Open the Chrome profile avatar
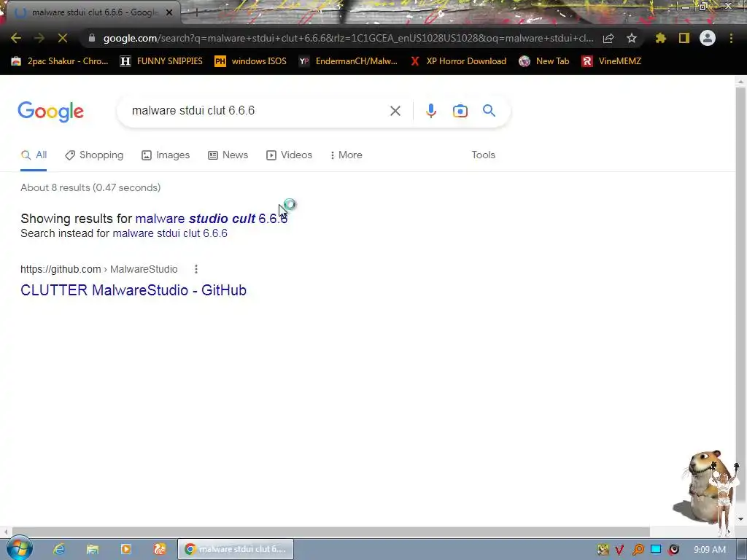Image resolution: width=747 pixels, height=560 pixels. click(x=708, y=38)
